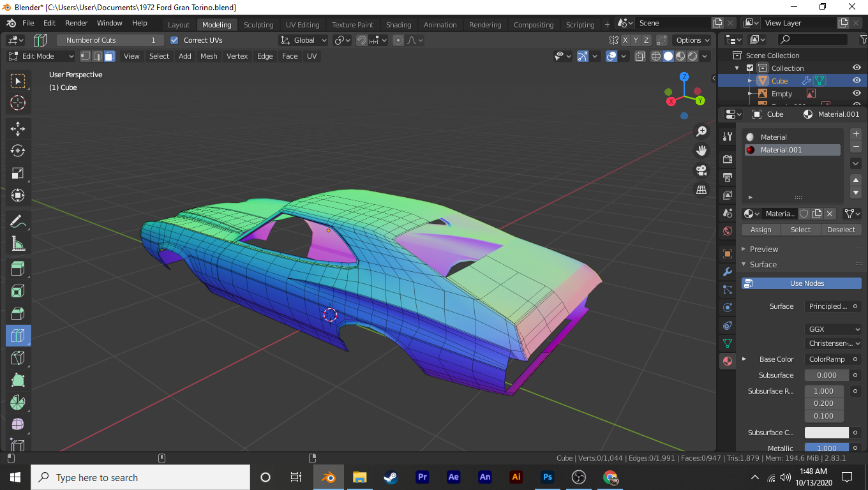Click the zoom magnifier icon in viewport

coord(701,131)
